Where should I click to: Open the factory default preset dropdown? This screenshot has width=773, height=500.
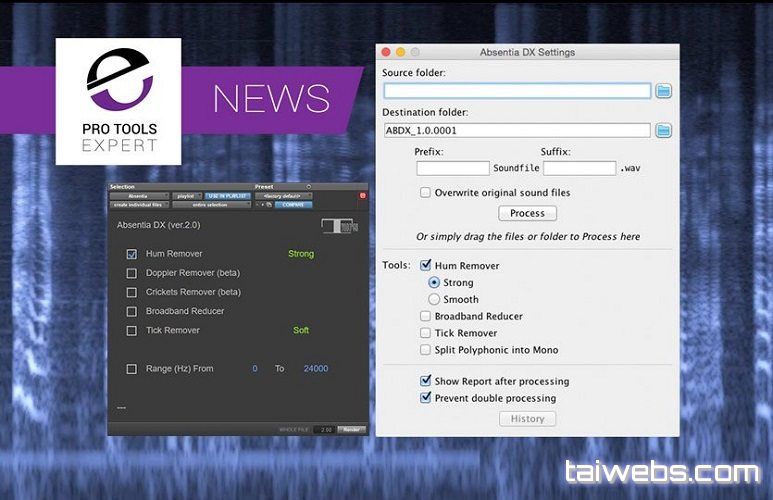click(284, 196)
